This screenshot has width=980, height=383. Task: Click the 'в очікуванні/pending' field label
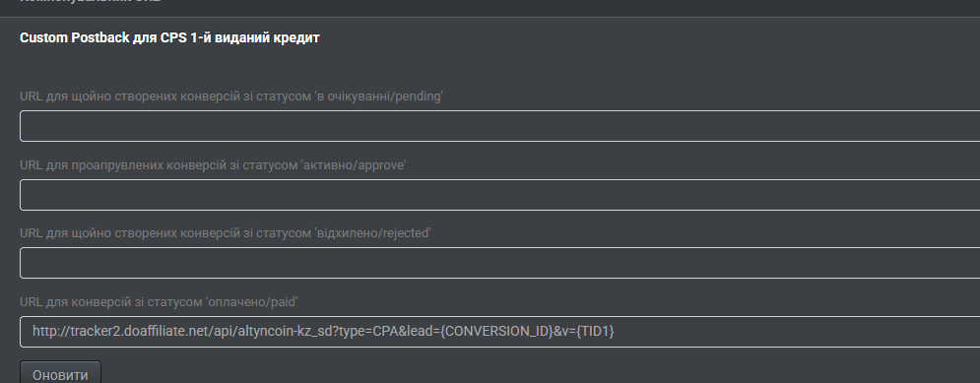tap(231, 96)
